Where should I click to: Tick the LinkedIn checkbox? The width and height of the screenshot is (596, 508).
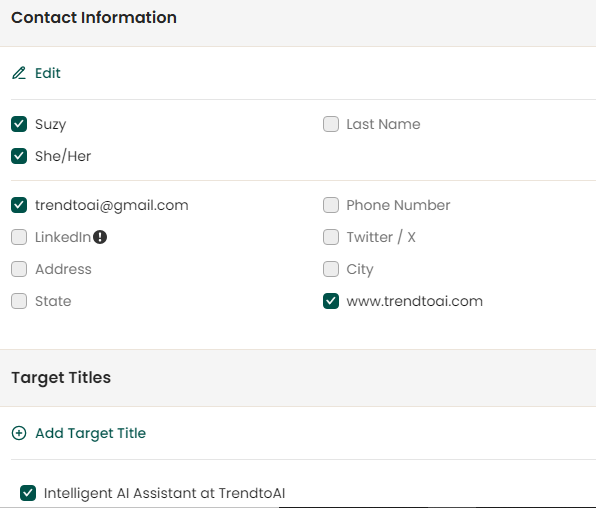[x=19, y=237]
